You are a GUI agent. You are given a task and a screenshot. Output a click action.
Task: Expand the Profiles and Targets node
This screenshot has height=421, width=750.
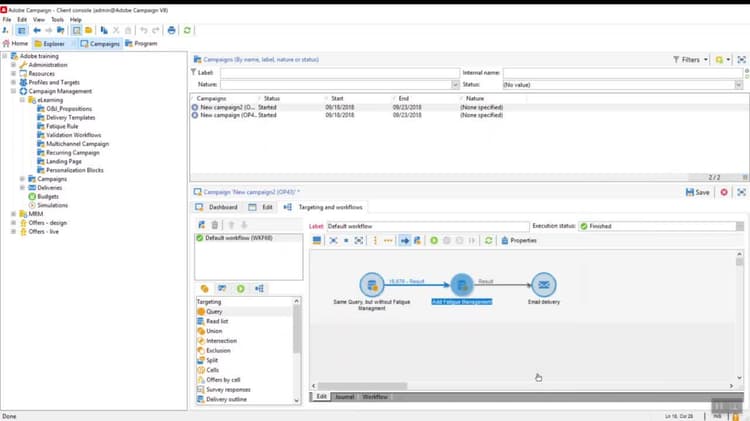(13, 82)
